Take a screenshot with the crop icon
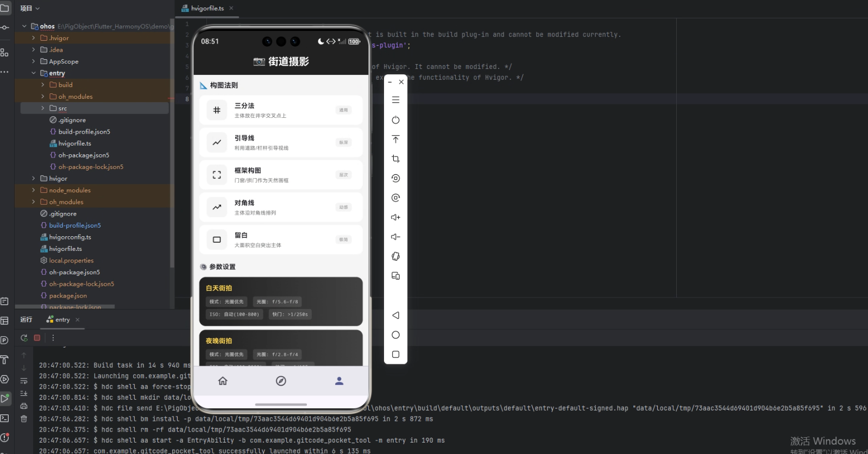Image resolution: width=868 pixels, height=454 pixels. coord(395,159)
